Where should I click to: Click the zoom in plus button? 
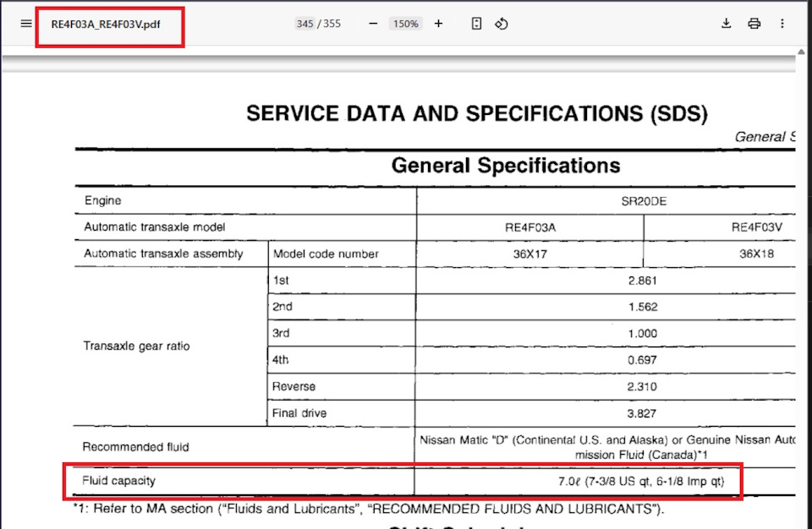(x=439, y=24)
